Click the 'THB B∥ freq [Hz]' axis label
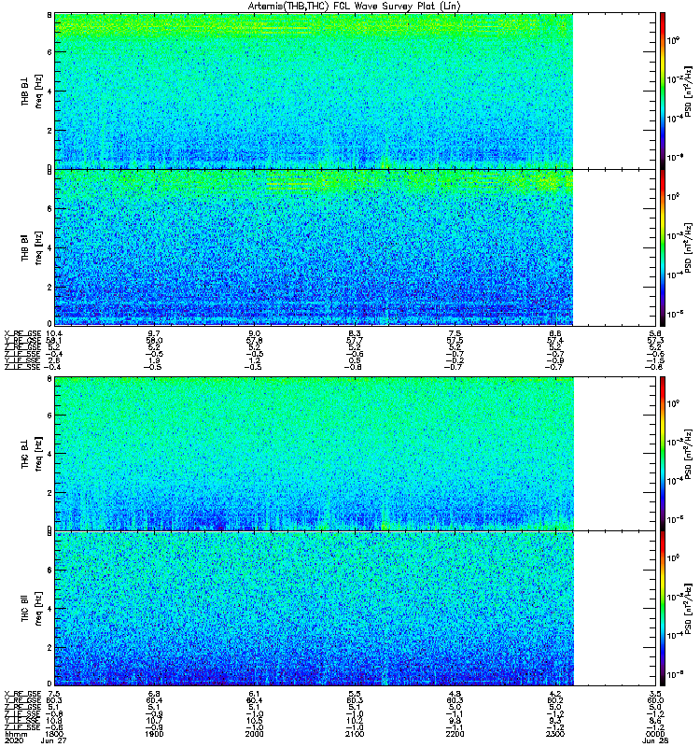 pos(32,247)
